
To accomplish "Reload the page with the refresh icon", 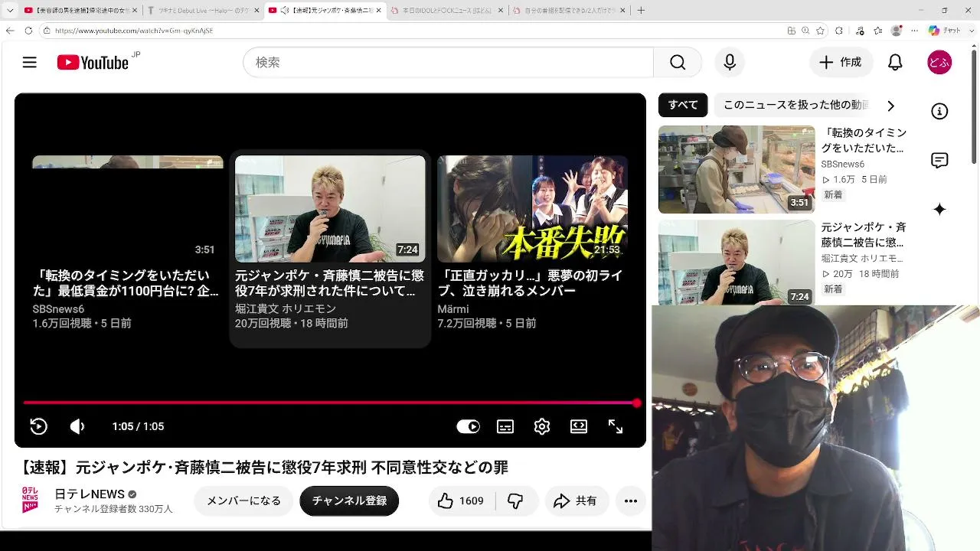I will (28, 31).
